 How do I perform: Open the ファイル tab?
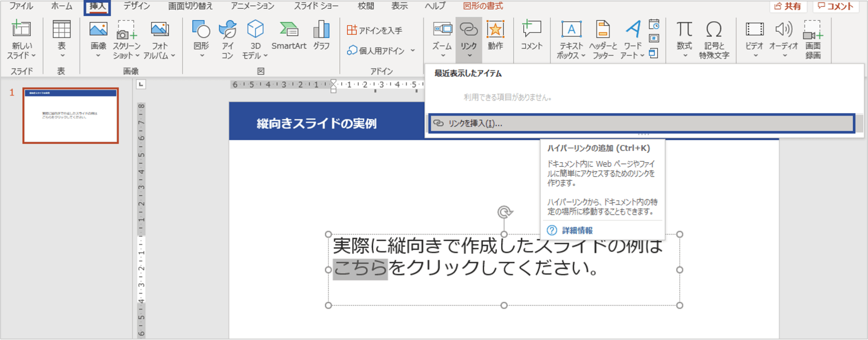click(21, 6)
